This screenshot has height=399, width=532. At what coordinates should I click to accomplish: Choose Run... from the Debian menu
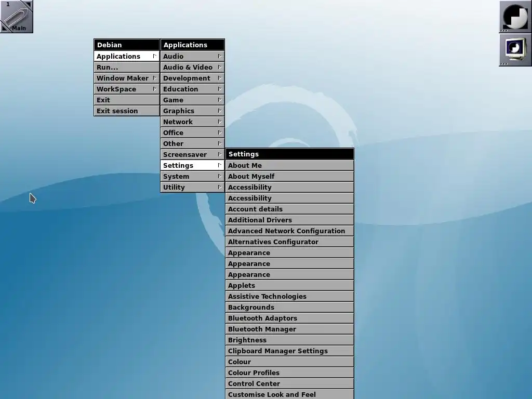[x=127, y=67]
